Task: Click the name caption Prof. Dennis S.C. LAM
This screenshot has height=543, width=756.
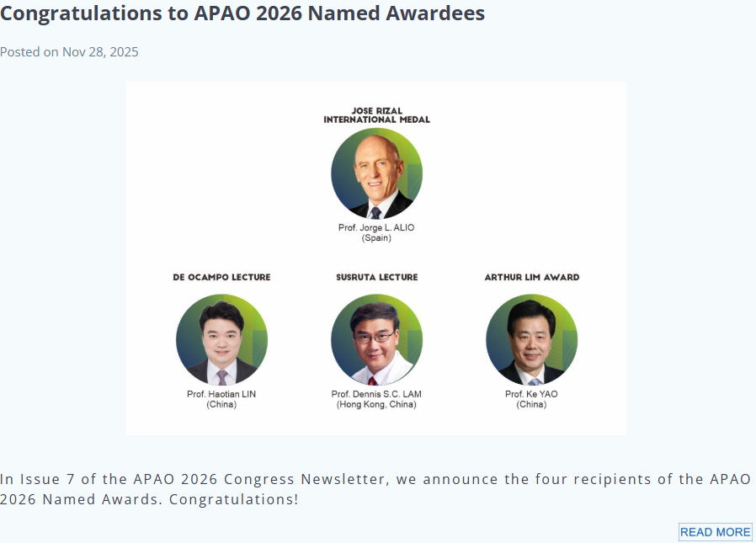Action: pos(376,394)
